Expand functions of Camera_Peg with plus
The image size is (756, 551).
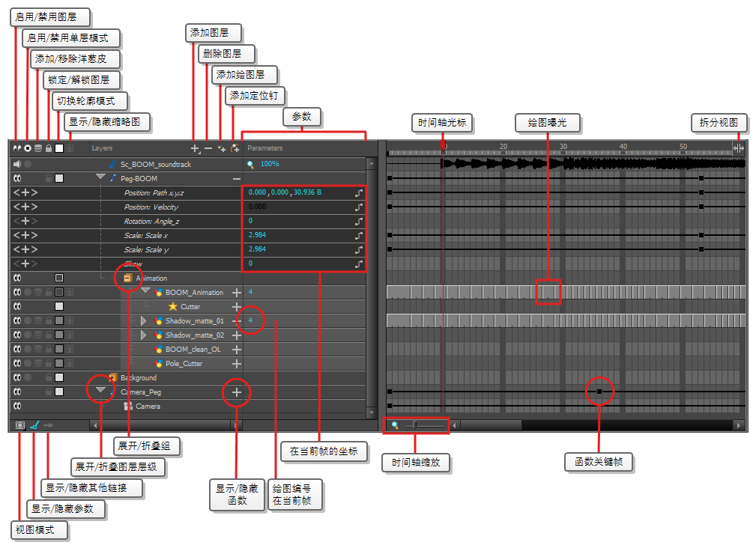pyautogui.click(x=237, y=392)
